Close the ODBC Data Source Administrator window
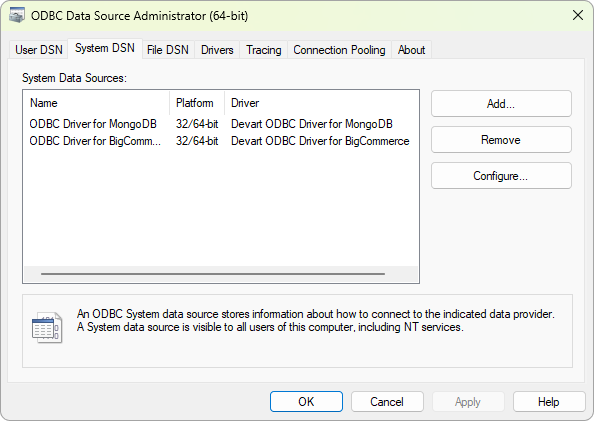This screenshot has height=421, width=594. point(578,16)
